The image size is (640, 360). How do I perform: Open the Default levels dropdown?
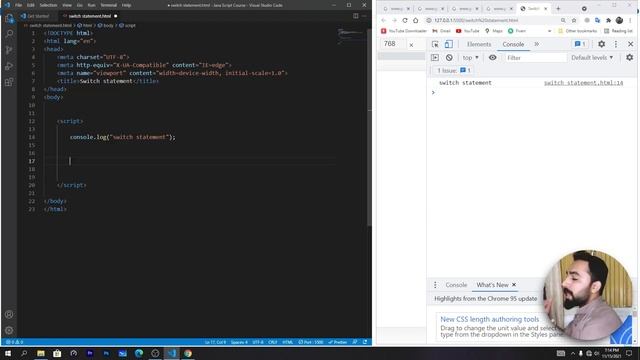click(592, 58)
